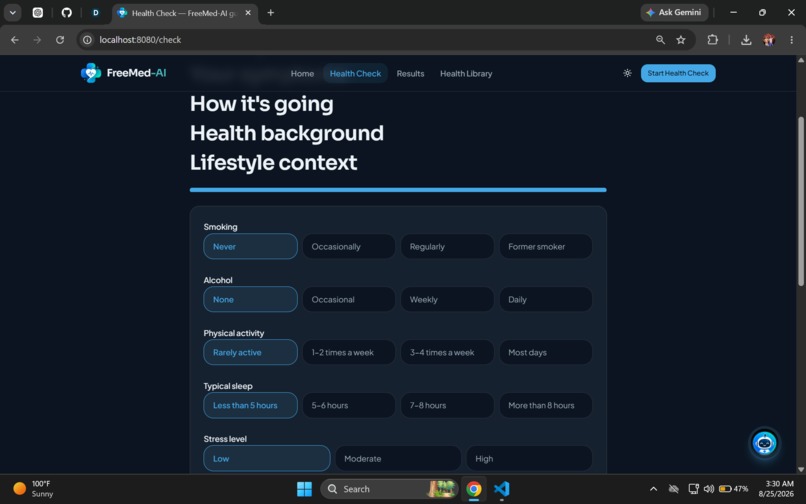This screenshot has height=504, width=806.
Task: Choose Most days for Physical activity
Action: pos(546,352)
